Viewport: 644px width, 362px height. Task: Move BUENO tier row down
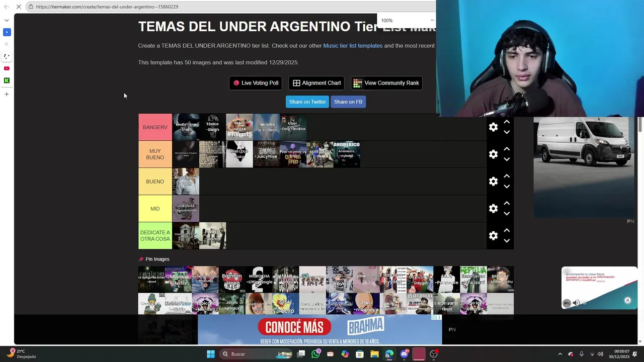click(x=507, y=187)
